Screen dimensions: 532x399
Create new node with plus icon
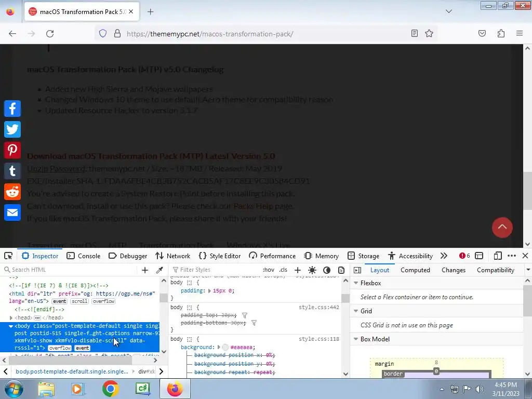145,270
